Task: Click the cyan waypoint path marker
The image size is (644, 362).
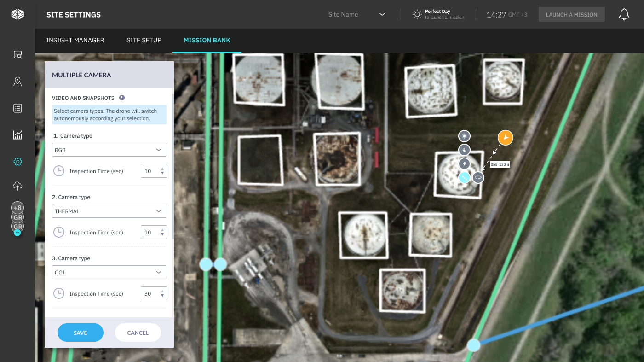Action: pos(464,177)
